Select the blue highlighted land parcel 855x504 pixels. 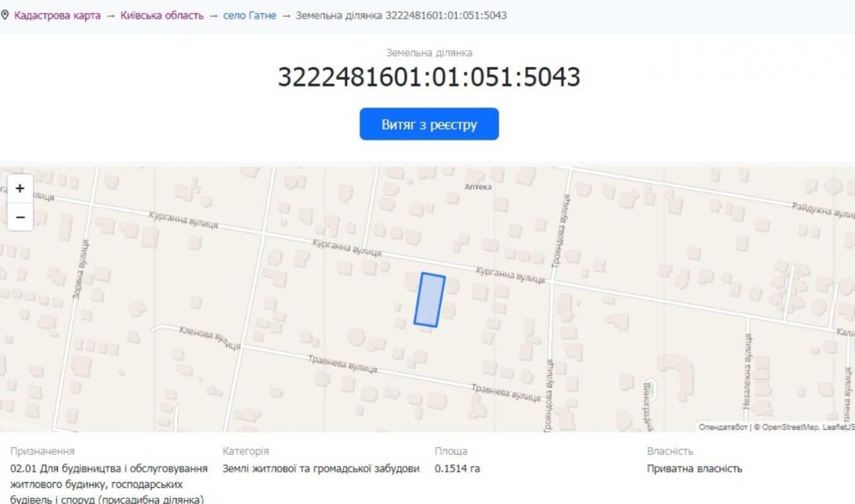click(x=430, y=300)
